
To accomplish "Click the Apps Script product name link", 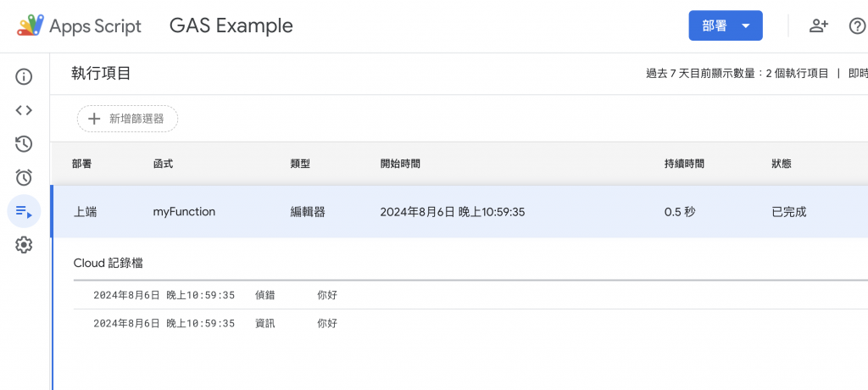I will (95, 25).
